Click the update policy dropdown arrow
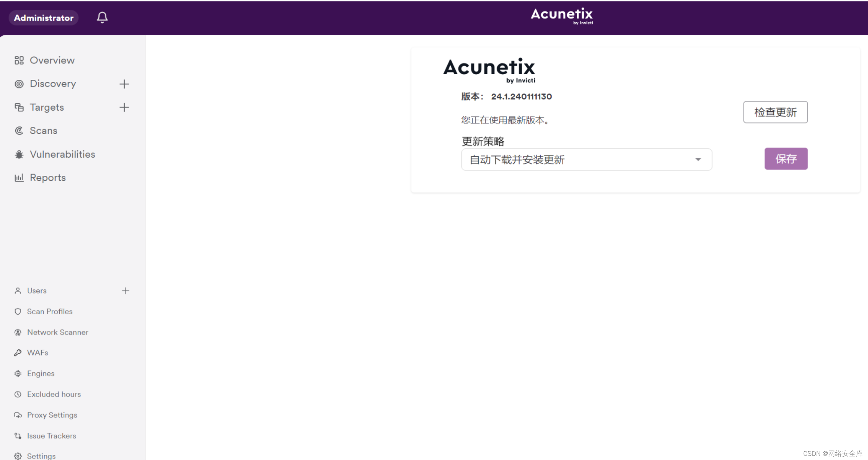This screenshot has width=868, height=460. (698, 159)
